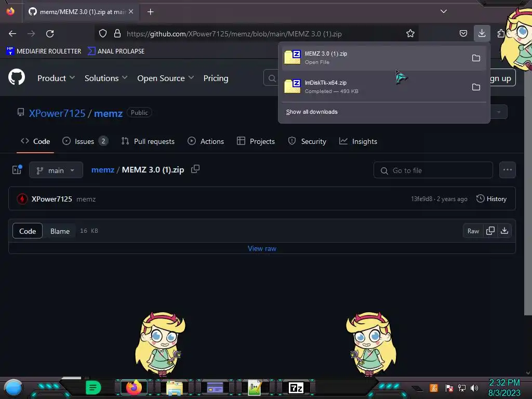
Task: Click the GitHub search magnifier field
Action: point(271,78)
